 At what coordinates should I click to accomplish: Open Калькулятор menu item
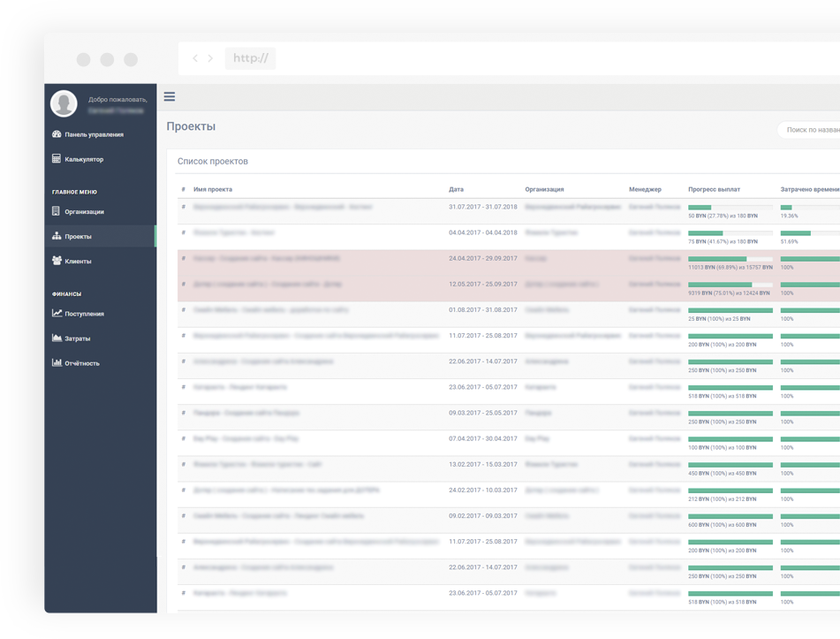(84, 159)
